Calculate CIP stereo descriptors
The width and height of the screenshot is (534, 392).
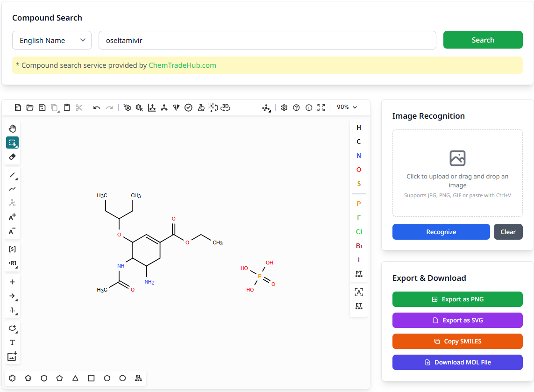(x=176, y=107)
